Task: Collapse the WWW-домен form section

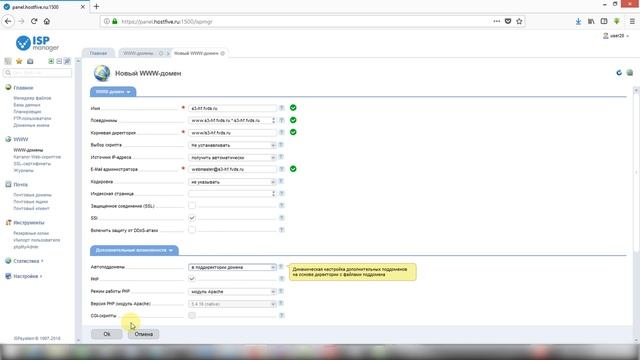Action: (x=113, y=92)
